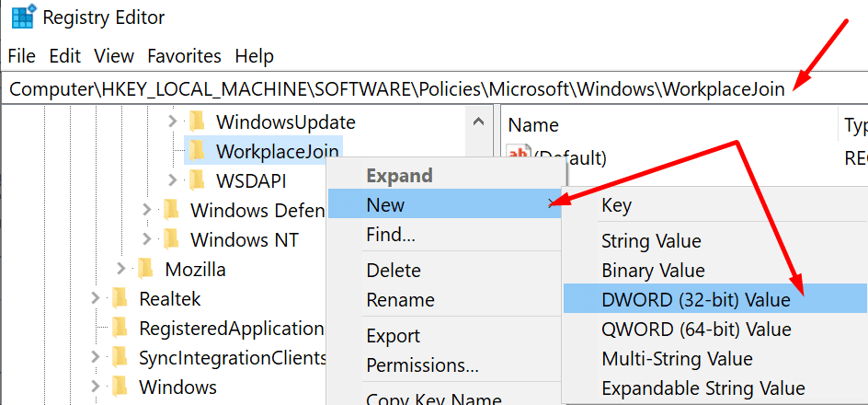868x405 pixels.
Task: Select the Realtek tree key label
Action: tap(170, 298)
